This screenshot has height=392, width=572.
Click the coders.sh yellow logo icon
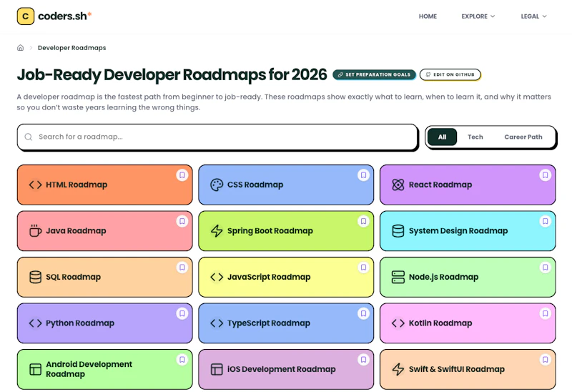pos(26,16)
